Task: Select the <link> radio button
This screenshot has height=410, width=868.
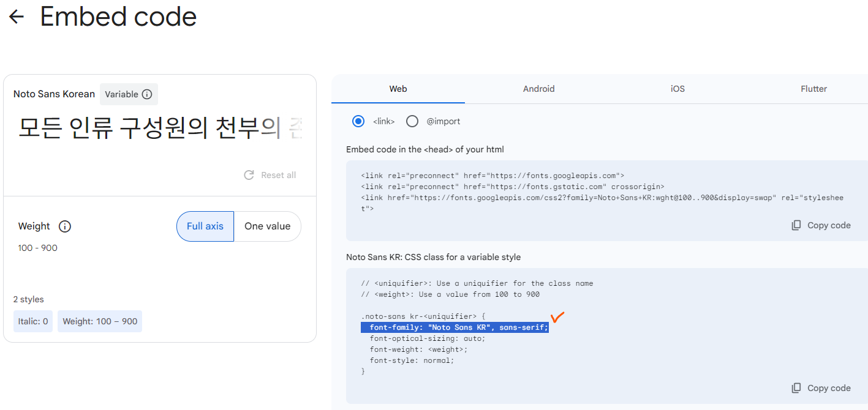Action: [x=358, y=121]
